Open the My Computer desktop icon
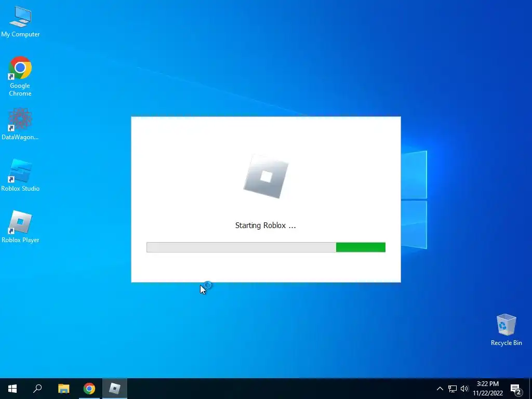 20,21
